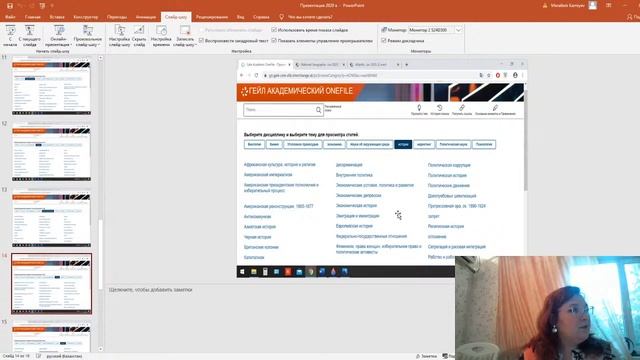Start the show with 'С текущего слайда'
Screen dimensions: 640x360
(x=30, y=36)
